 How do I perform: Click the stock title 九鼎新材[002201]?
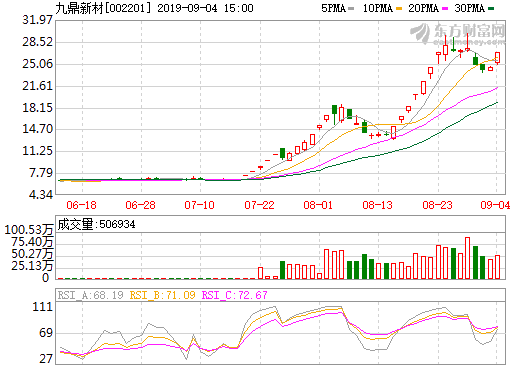coord(103,8)
